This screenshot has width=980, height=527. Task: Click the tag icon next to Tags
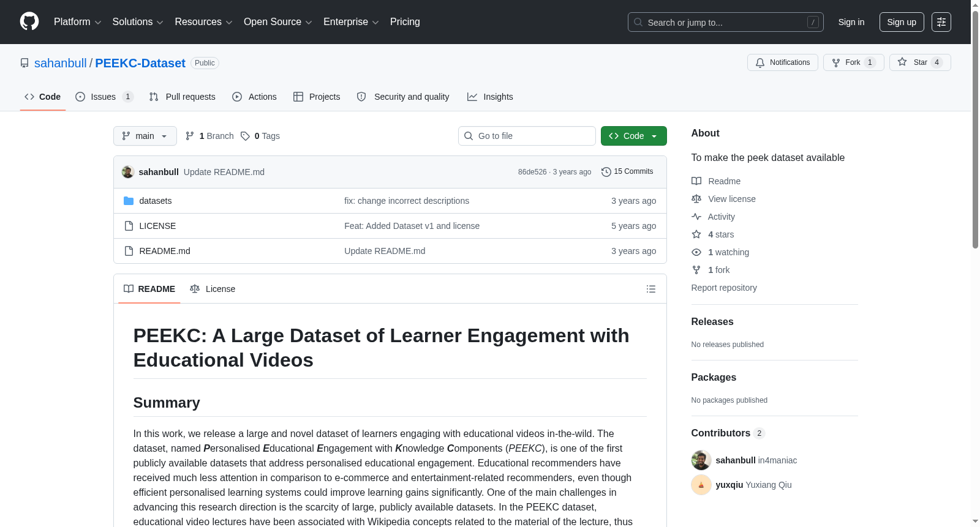(245, 136)
